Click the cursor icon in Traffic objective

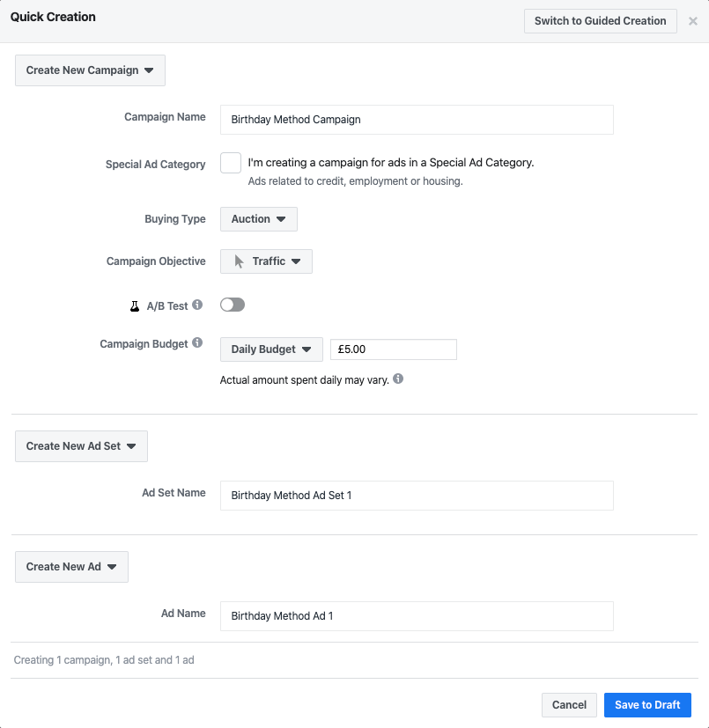[239, 261]
